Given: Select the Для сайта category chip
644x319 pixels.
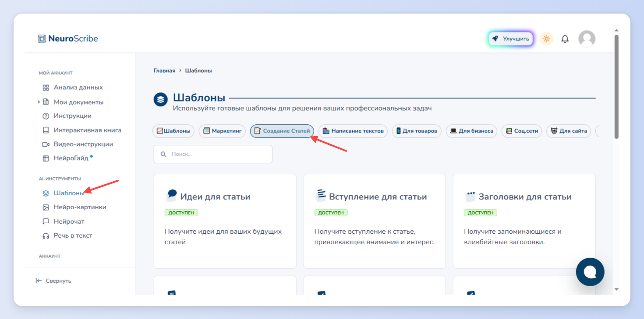Looking at the screenshot, I should pos(569,131).
